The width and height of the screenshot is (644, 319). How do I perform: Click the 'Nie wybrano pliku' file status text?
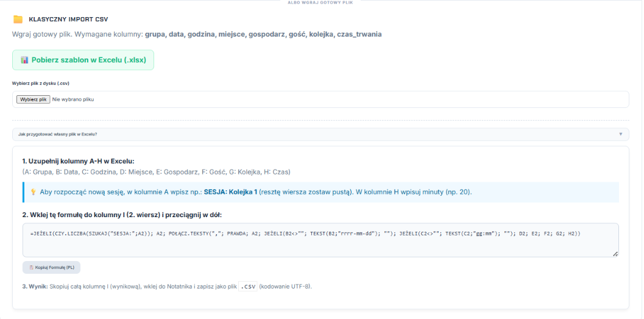(73, 99)
